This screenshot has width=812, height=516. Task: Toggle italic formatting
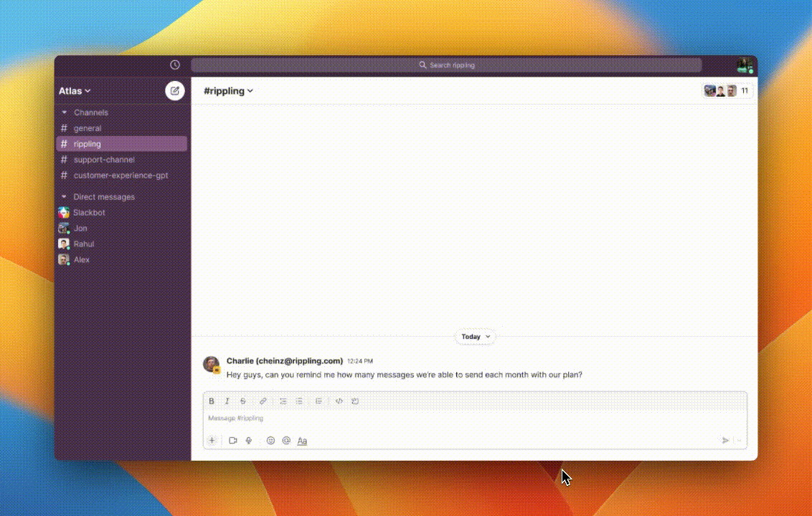[x=227, y=401]
